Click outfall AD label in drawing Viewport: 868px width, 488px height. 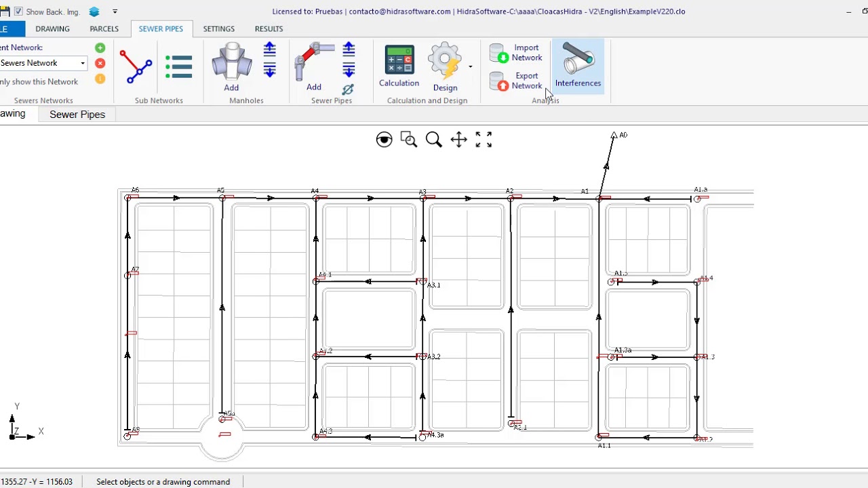point(623,135)
